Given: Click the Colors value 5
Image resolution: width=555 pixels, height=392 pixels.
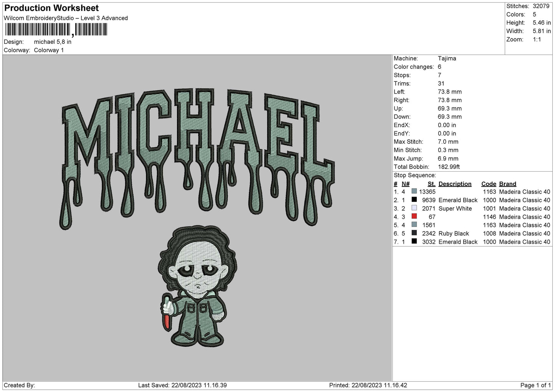Looking at the screenshot, I should (x=534, y=15).
